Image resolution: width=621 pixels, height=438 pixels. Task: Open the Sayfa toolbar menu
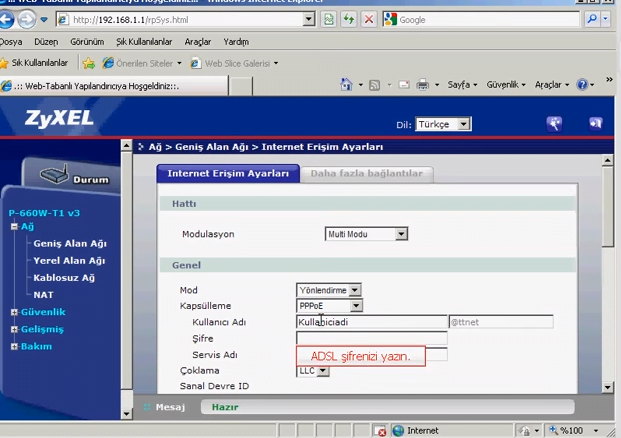pyautogui.click(x=462, y=85)
